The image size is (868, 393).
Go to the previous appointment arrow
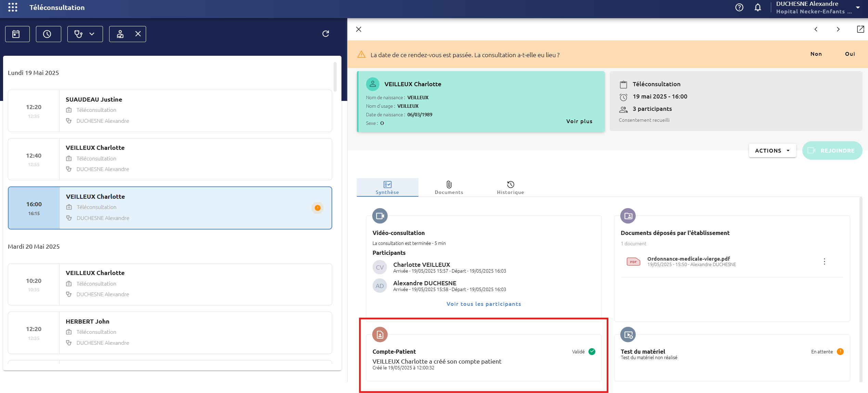pos(816,29)
